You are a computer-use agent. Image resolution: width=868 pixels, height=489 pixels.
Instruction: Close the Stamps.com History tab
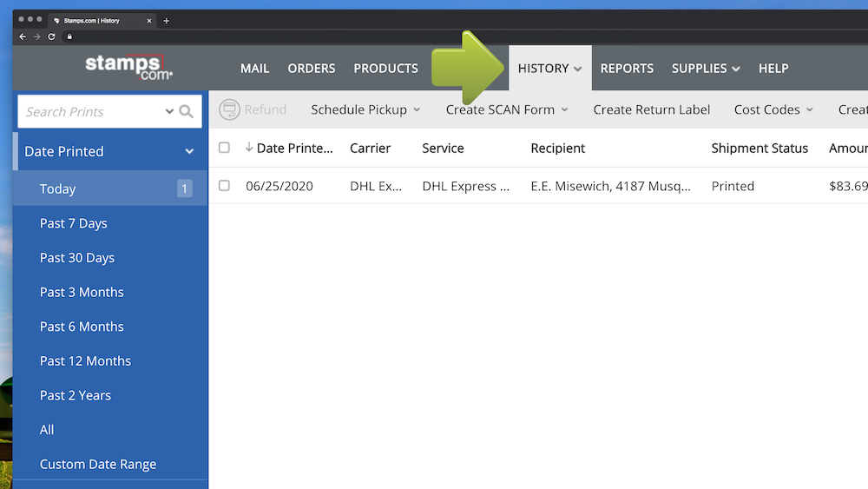pos(149,21)
